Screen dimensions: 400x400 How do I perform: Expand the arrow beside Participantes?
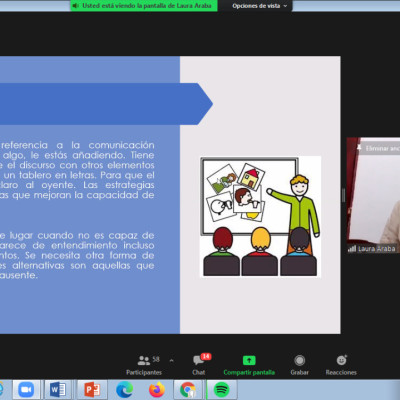point(171,360)
